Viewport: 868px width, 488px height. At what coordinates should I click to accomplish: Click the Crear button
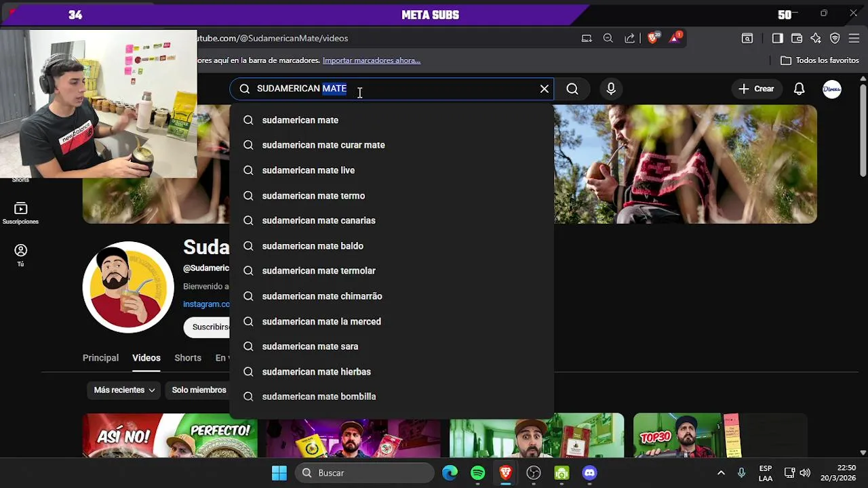coord(756,89)
